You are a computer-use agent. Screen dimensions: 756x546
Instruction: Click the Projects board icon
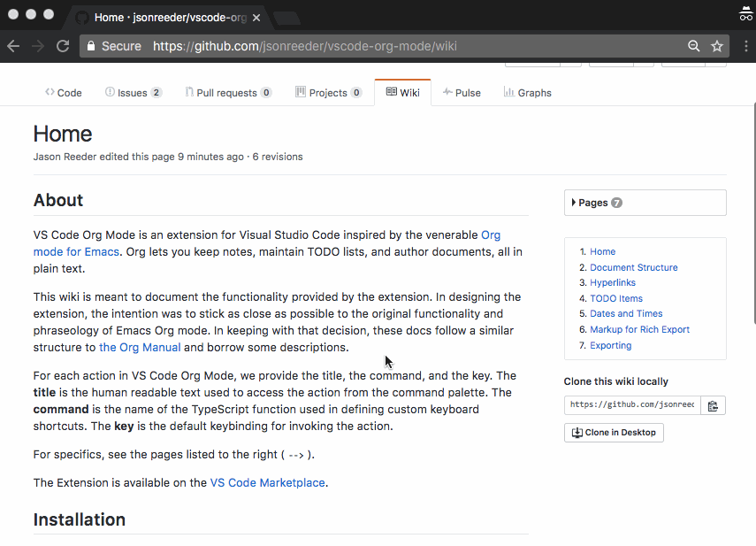tap(301, 92)
